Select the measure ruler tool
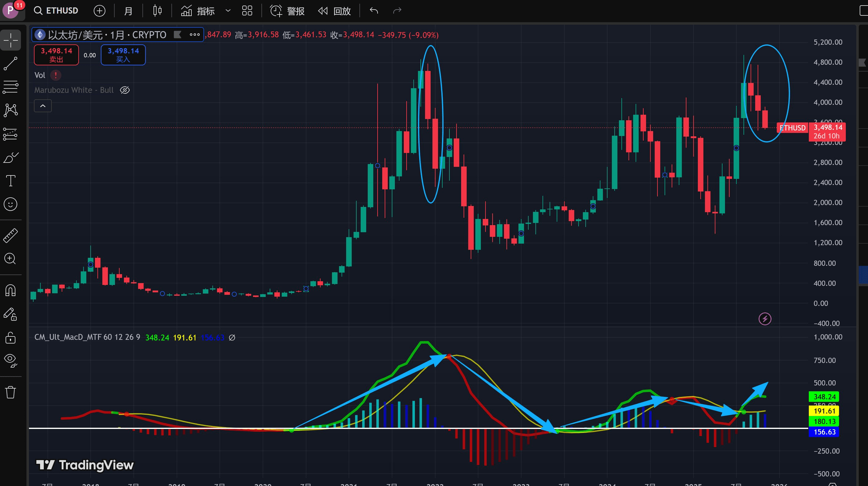The image size is (868, 486). click(x=10, y=235)
